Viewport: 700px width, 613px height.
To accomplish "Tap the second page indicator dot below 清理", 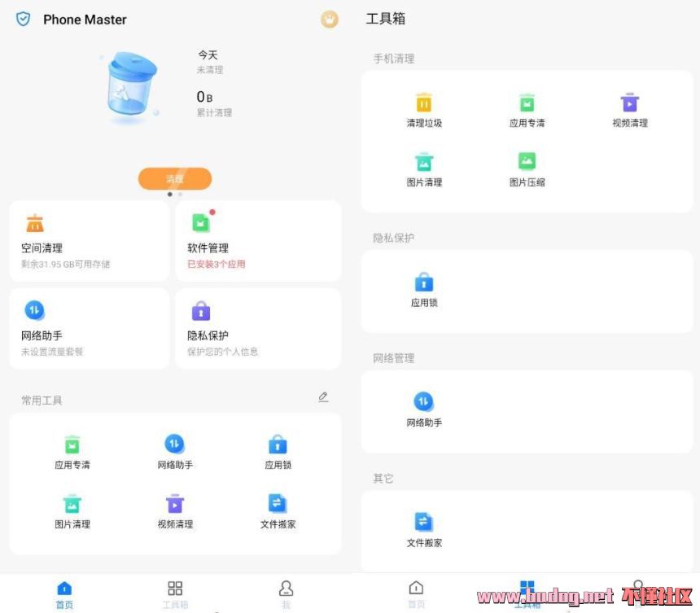I will (x=180, y=195).
